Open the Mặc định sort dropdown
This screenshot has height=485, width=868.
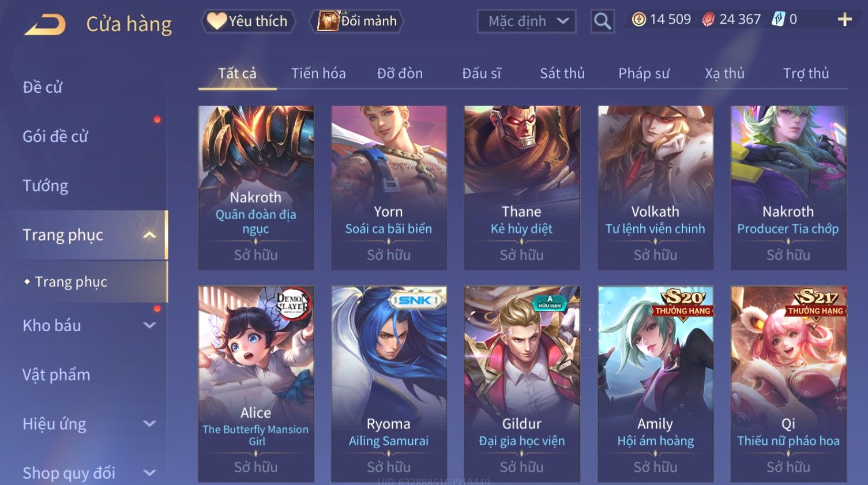coord(527,21)
